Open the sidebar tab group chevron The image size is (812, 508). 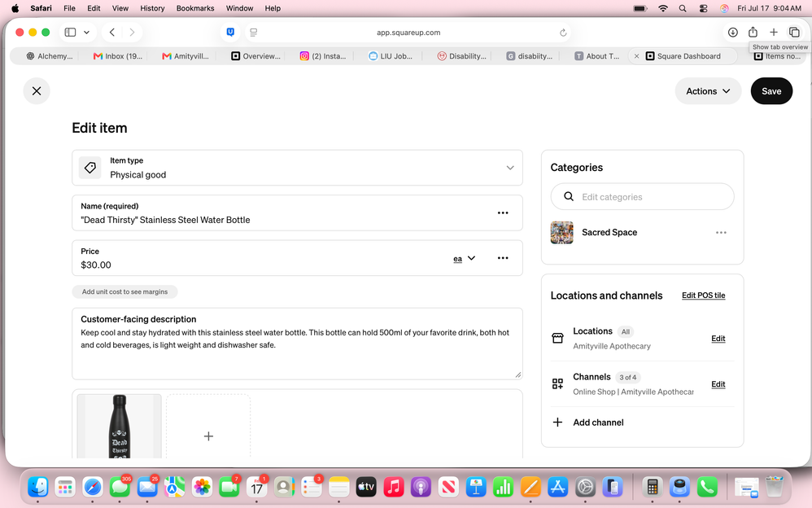[x=86, y=32]
